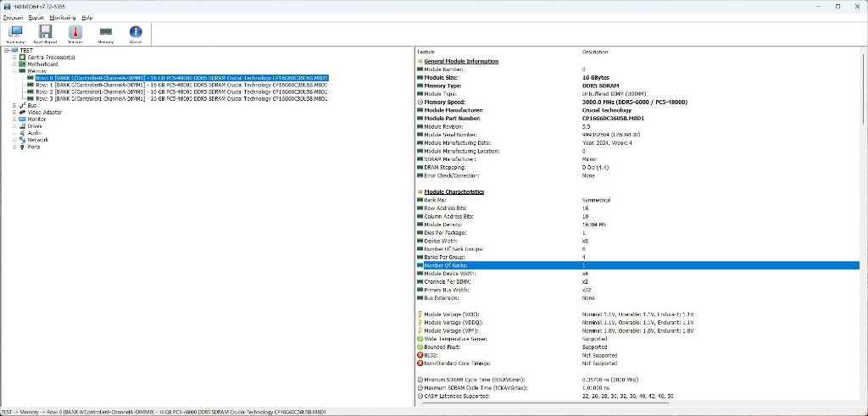The width and height of the screenshot is (868, 416).
Task: Expand the Central Processor(s) node
Action: point(14,57)
